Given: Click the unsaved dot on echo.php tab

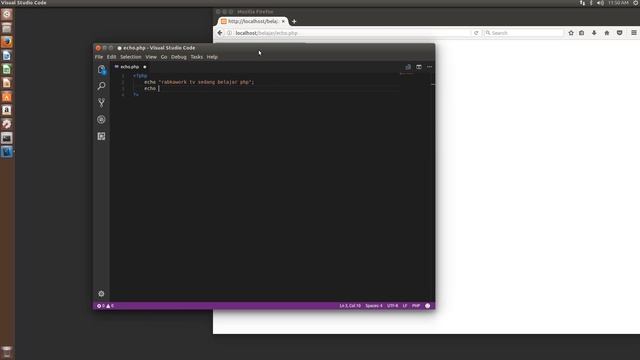Looking at the screenshot, I should point(144,67).
